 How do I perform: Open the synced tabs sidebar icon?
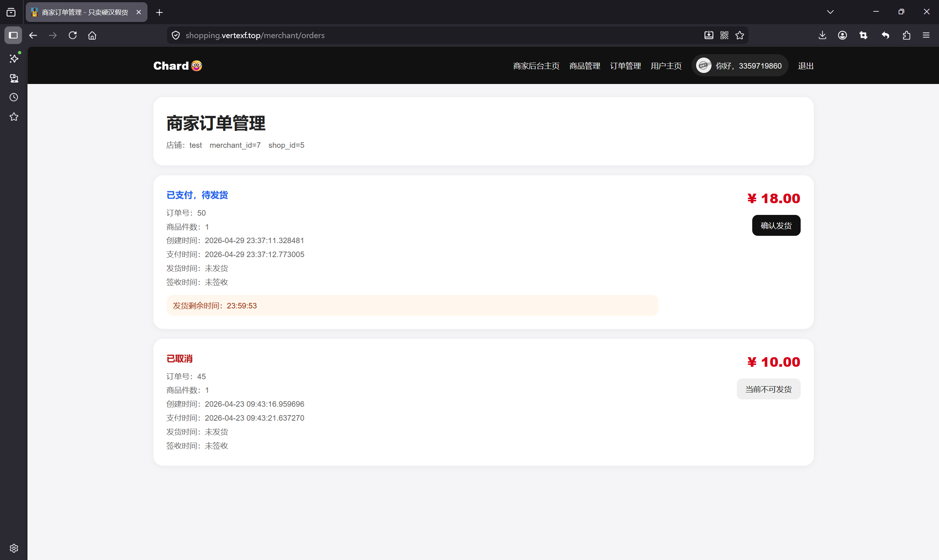tap(14, 78)
